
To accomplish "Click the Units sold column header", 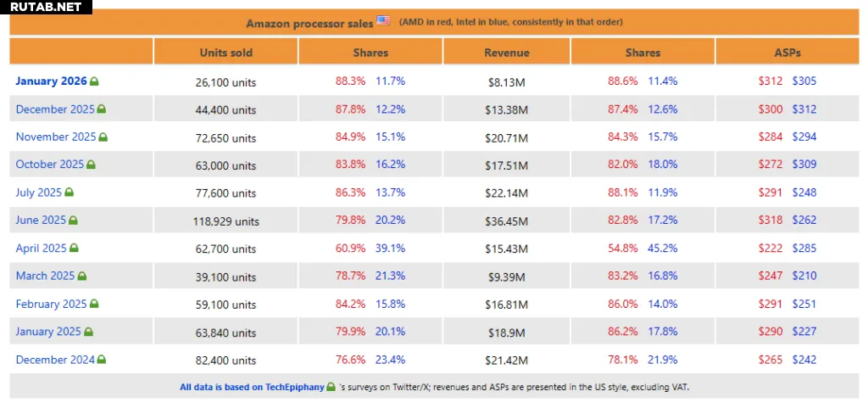I will coord(225,53).
